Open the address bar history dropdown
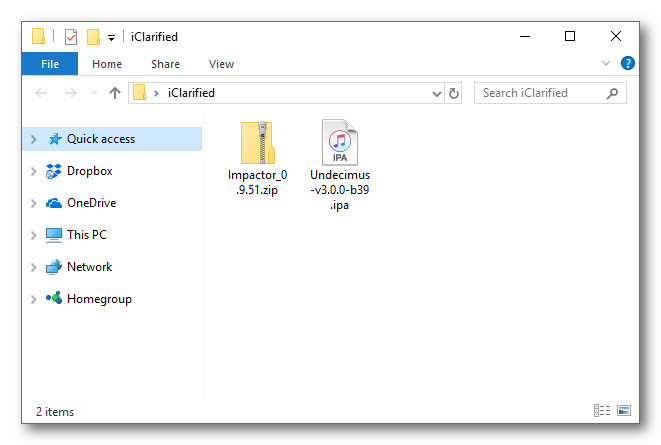The height and width of the screenshot is (445, 661). pos(437,94)
